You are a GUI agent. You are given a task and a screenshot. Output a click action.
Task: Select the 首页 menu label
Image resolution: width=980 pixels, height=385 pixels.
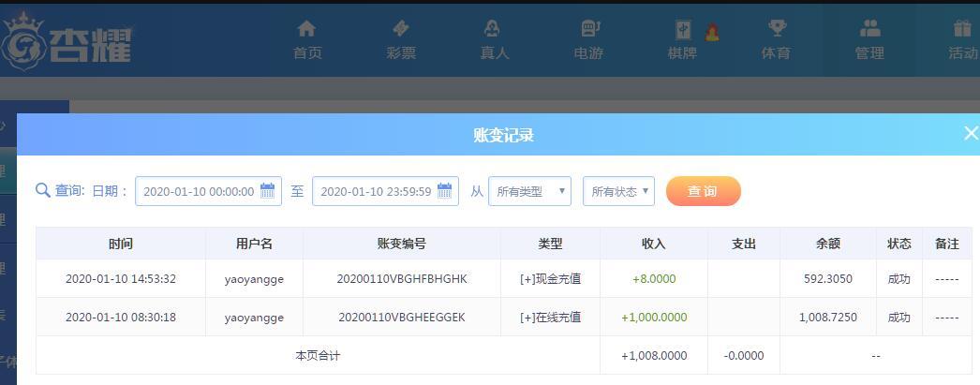(307, 53)
